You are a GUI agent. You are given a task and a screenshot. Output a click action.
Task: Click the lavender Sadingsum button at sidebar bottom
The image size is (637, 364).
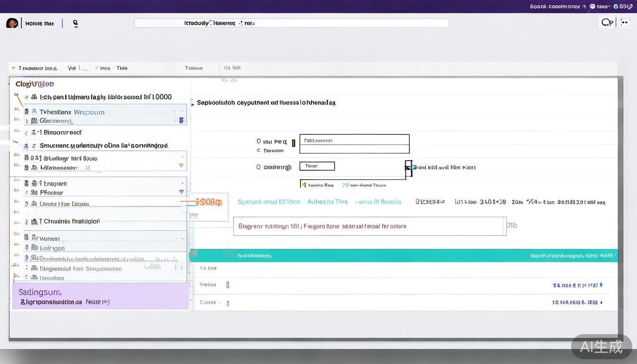(100, 296)
